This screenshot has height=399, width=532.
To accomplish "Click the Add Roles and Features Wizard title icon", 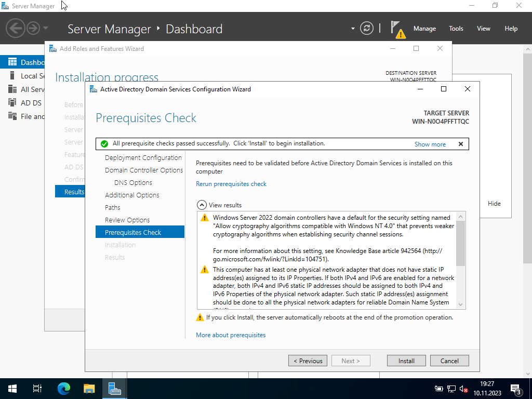I will (53, 48).
